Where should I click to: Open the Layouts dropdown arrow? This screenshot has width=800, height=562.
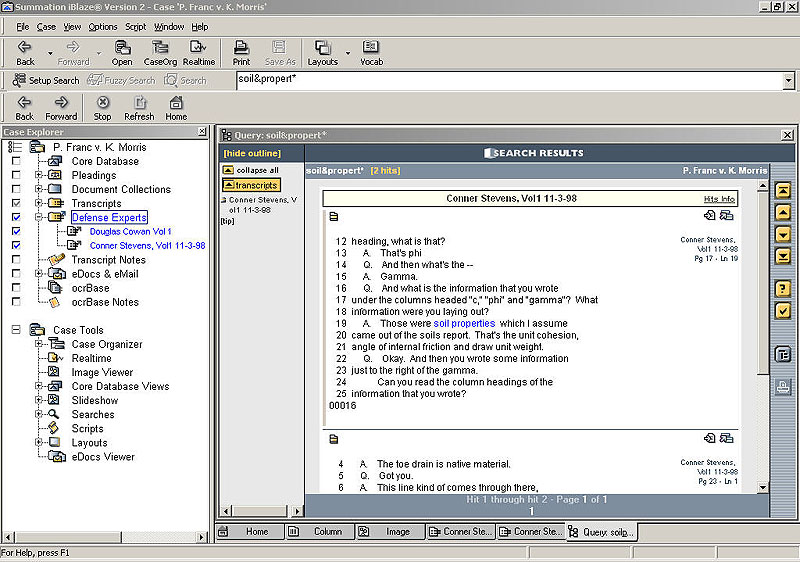tap(348, 53)
